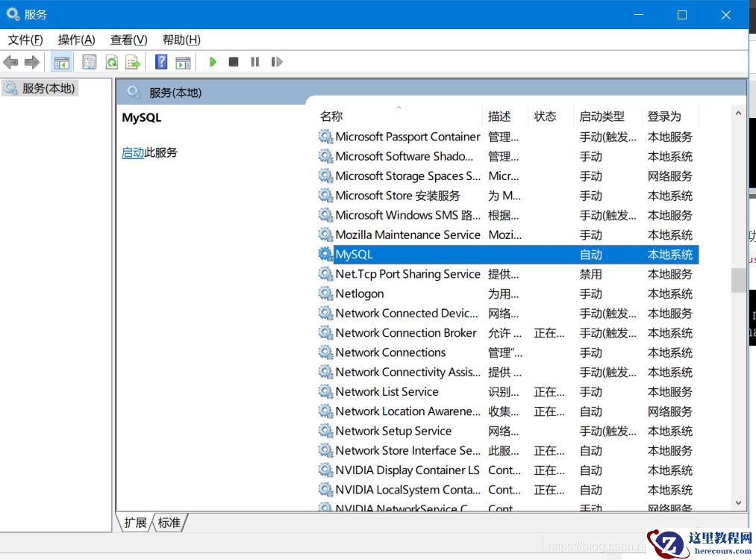Viewport: 756px width, 560px height.
Task: Select Network Location Awarene... service
Action: [507, 411]
